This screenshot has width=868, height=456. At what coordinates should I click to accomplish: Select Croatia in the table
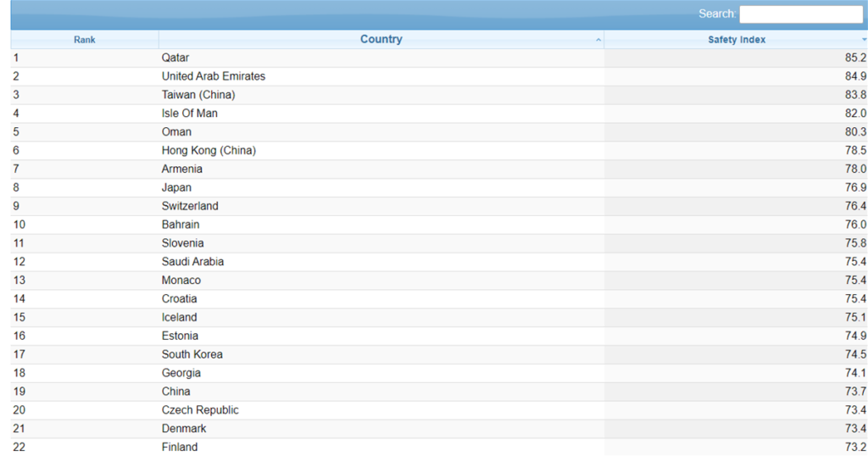180,299
